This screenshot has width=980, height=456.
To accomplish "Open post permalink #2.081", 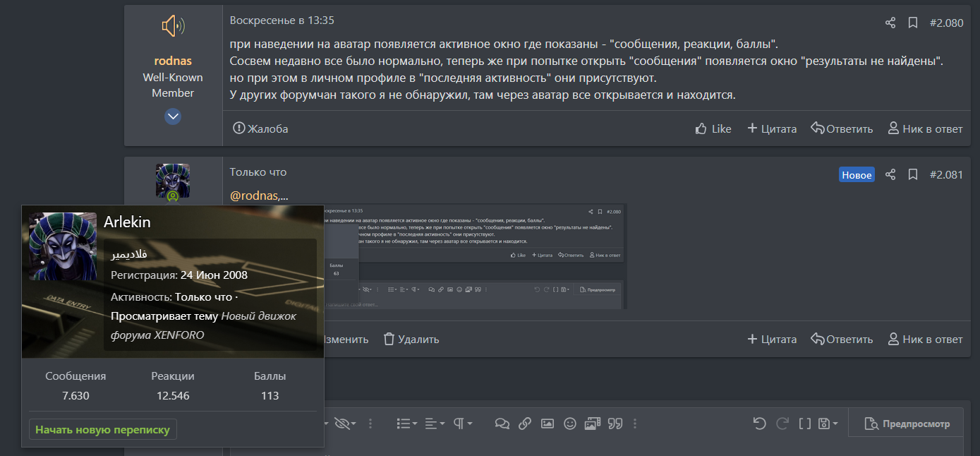I will (946, 174).
